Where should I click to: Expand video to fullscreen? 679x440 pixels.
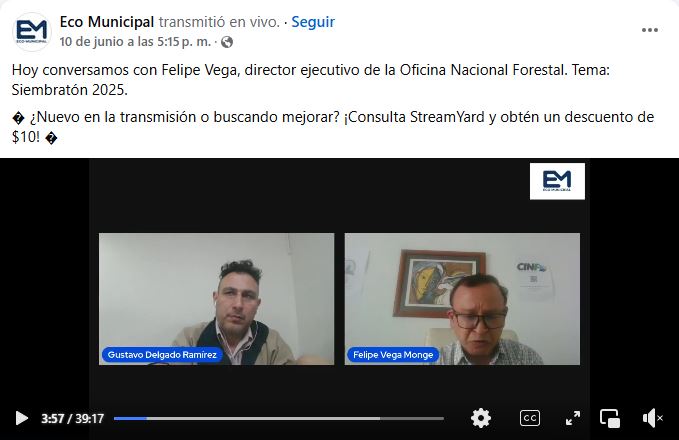[x=573, y=418]
